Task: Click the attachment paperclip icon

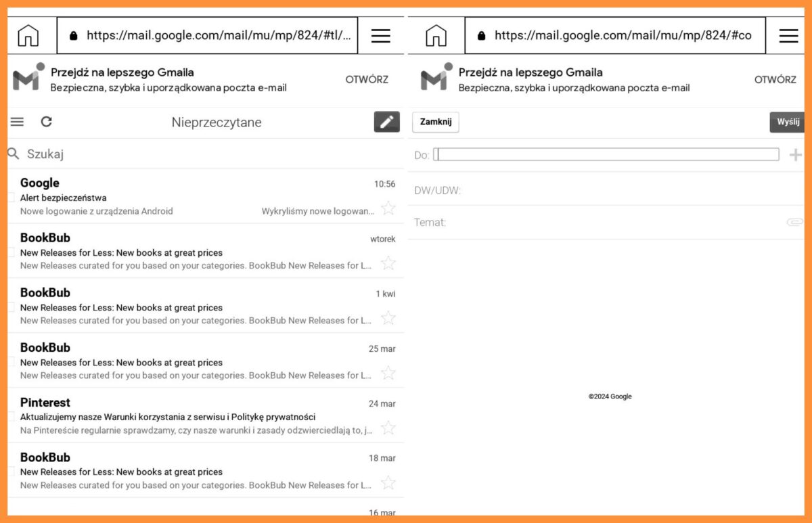Action: pos(794,222)
